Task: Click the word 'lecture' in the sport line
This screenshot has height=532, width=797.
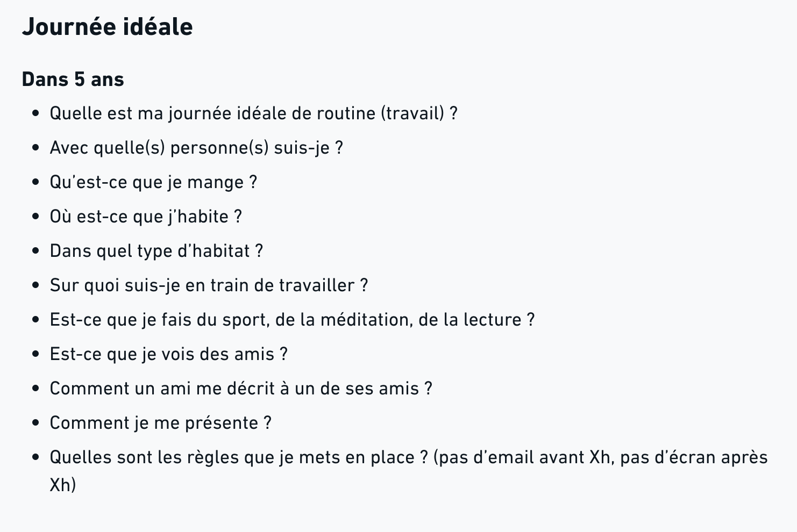Action: click(493, 320)
